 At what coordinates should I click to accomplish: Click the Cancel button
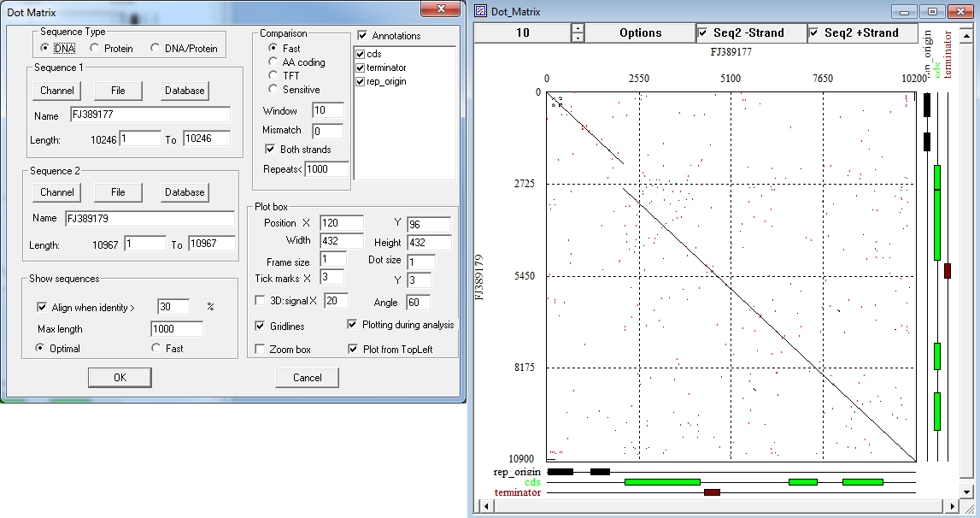(308, 378)
